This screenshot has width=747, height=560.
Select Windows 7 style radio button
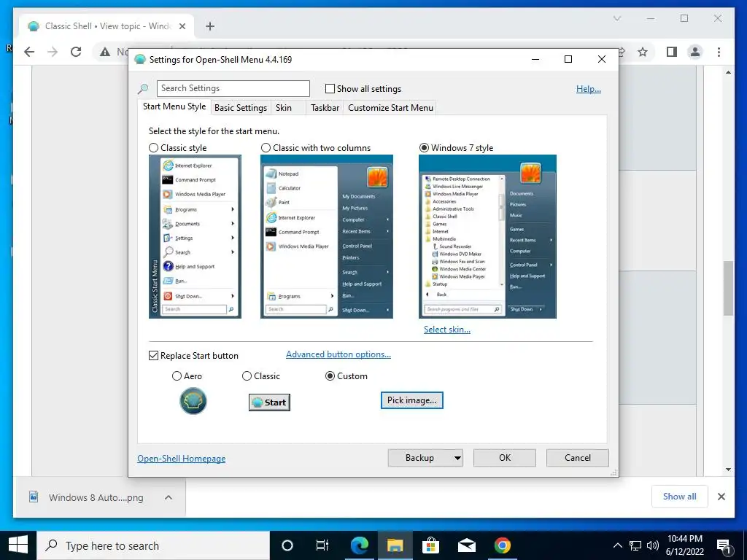pos(424,147)
